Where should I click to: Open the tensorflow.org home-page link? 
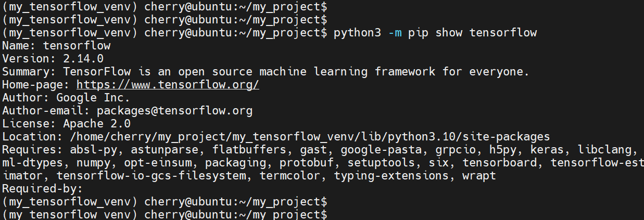coord(168,84)
